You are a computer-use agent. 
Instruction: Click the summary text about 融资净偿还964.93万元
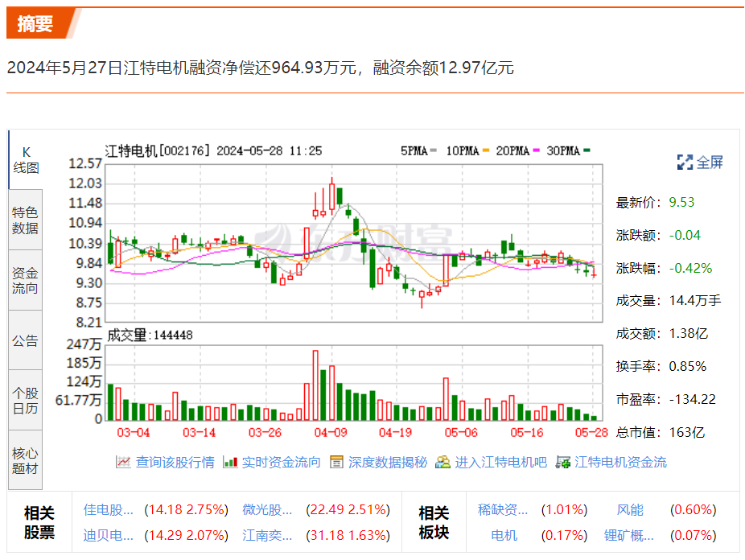[x=261, y=68]
